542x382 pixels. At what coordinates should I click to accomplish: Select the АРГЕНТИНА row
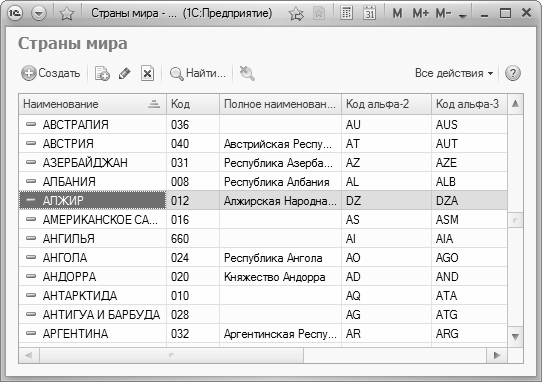pyautogui.click(x=263, y=334)
